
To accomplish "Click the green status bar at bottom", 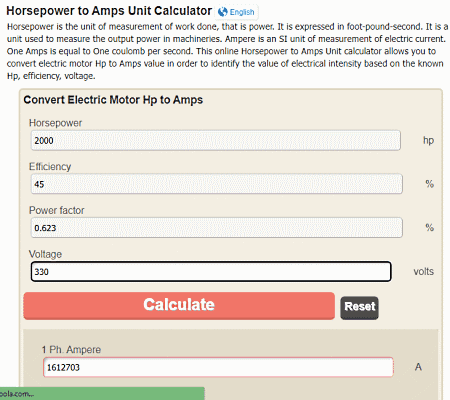I will point(102,394).
